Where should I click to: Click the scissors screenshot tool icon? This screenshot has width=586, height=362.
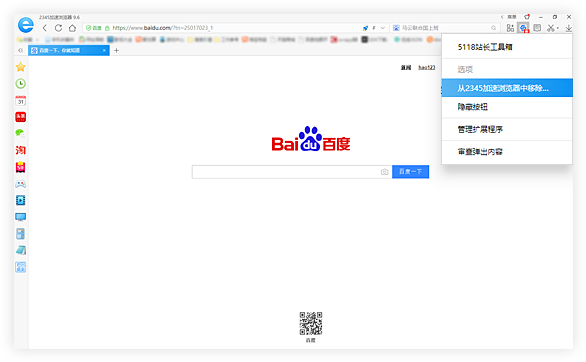(x=551, y=28)
